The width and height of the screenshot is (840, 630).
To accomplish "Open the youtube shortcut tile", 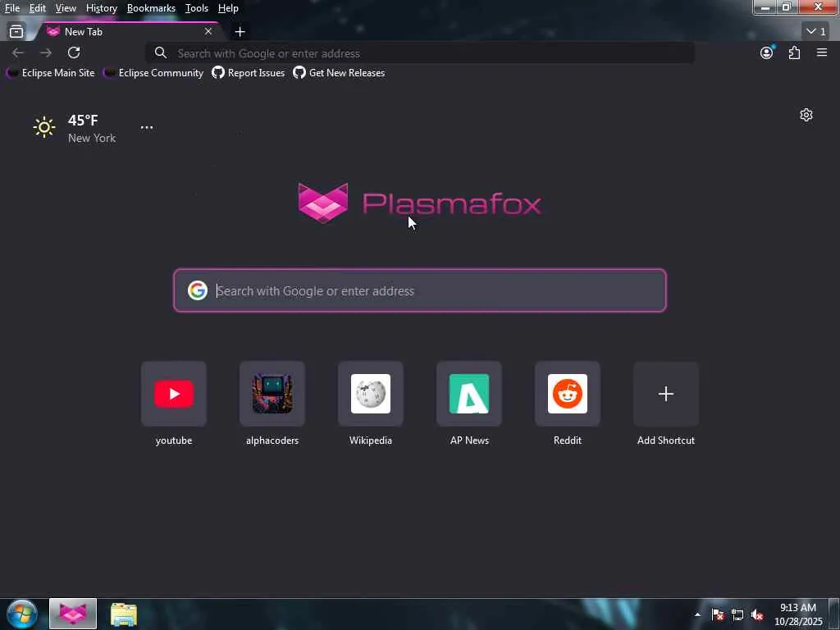I will click(174, 394).
